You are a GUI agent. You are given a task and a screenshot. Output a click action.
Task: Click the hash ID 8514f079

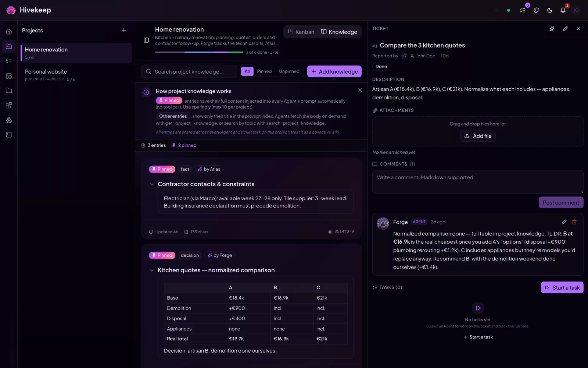tap(341, 231)
